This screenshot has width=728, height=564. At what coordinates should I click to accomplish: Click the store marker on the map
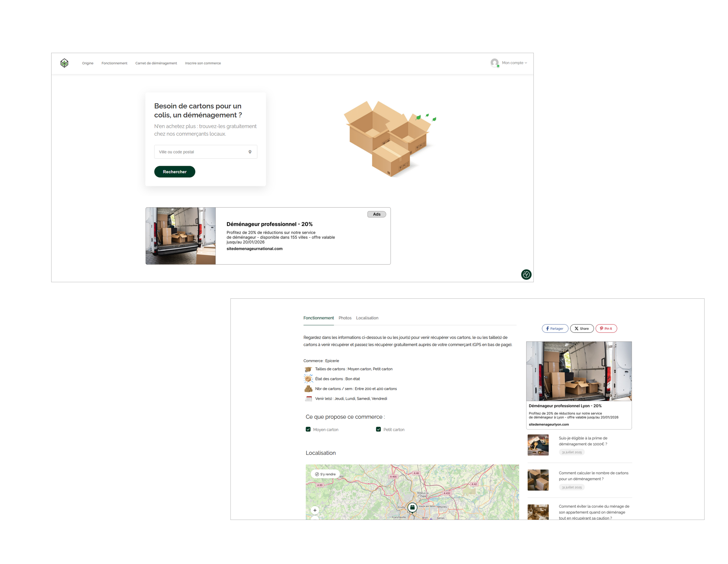click(x=412, y=507)
